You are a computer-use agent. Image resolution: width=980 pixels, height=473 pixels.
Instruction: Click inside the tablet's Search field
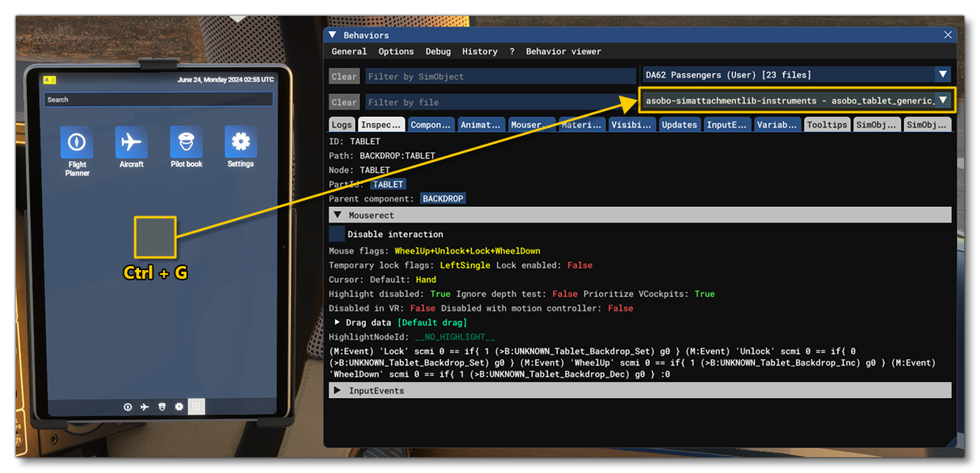pyautogui.click(x=157, y=99)
